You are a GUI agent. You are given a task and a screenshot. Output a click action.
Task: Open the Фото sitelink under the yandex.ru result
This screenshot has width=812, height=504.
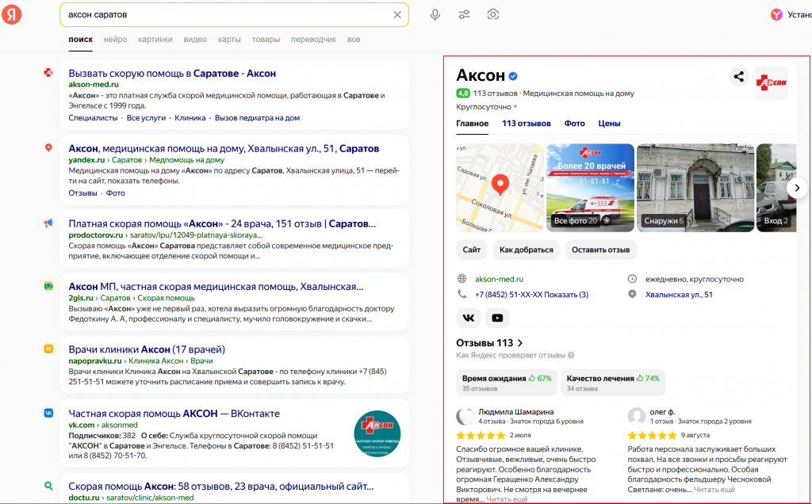[116, 193]
